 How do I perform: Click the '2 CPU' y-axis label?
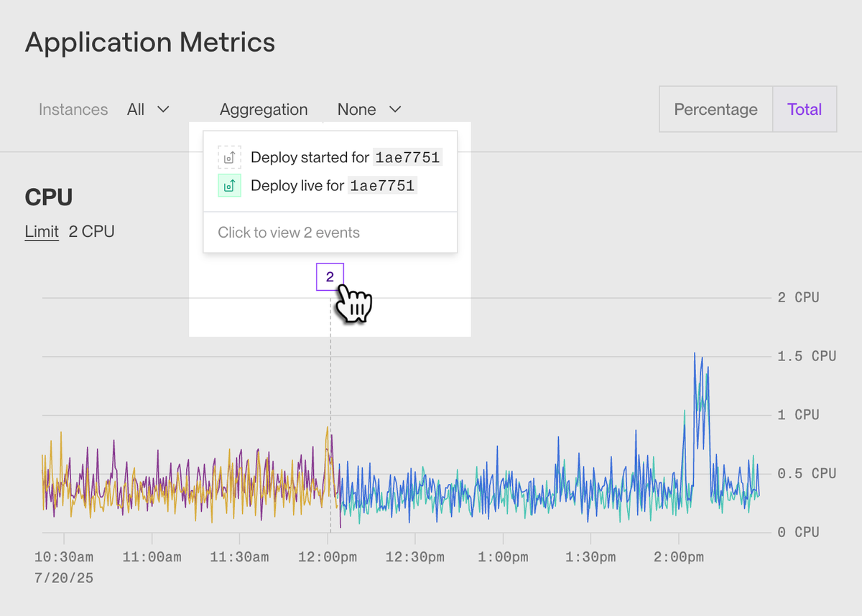(798, 297)
